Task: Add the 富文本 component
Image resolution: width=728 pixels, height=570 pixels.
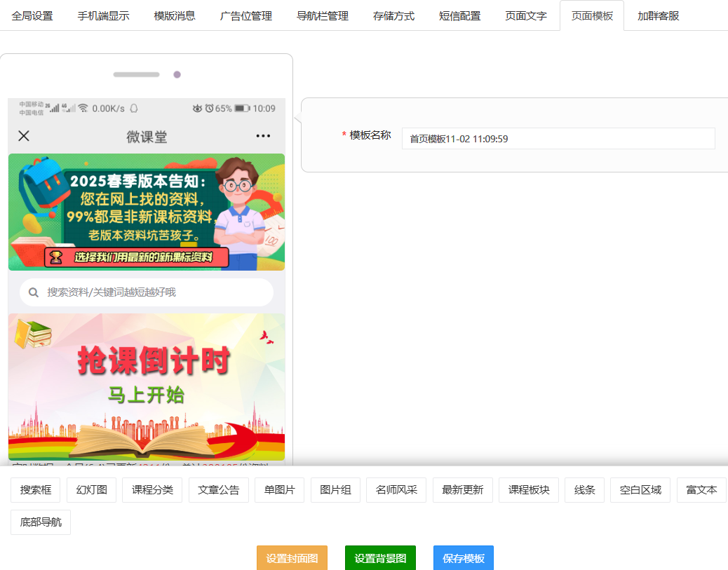Action: coord(701,490)
